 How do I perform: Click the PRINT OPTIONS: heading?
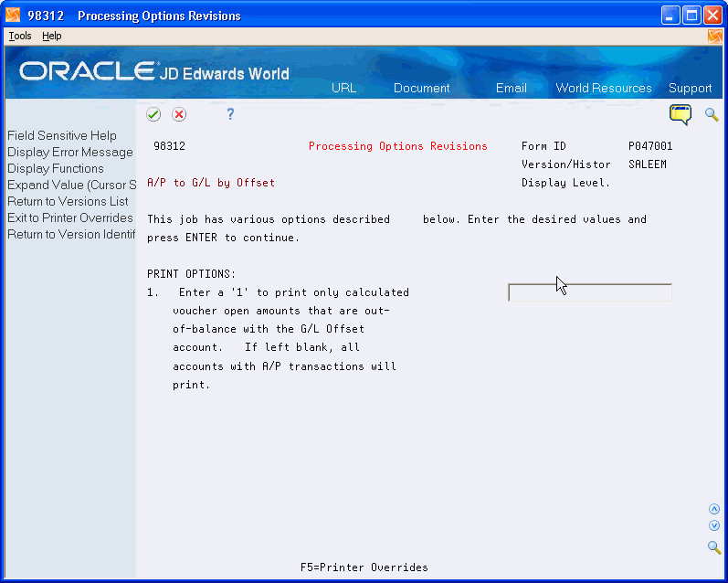tap(191, 274)
